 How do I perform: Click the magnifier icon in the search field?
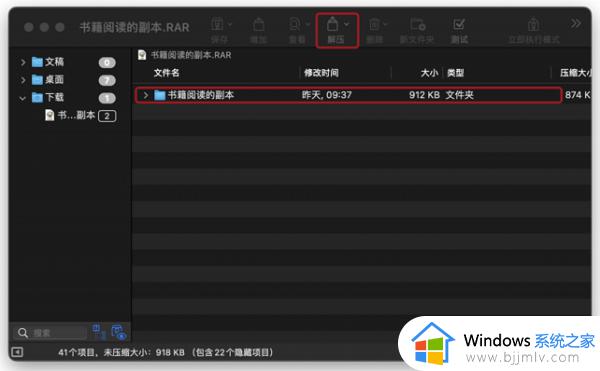23,333
